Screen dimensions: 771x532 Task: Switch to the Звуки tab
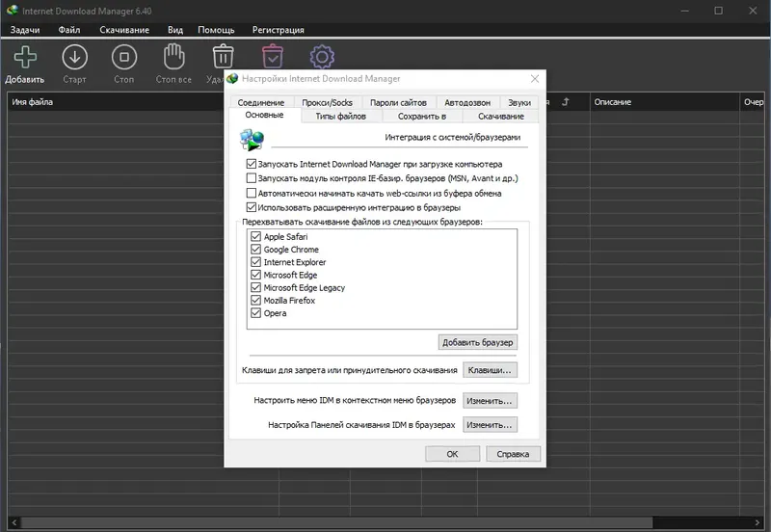pos(519,102)
